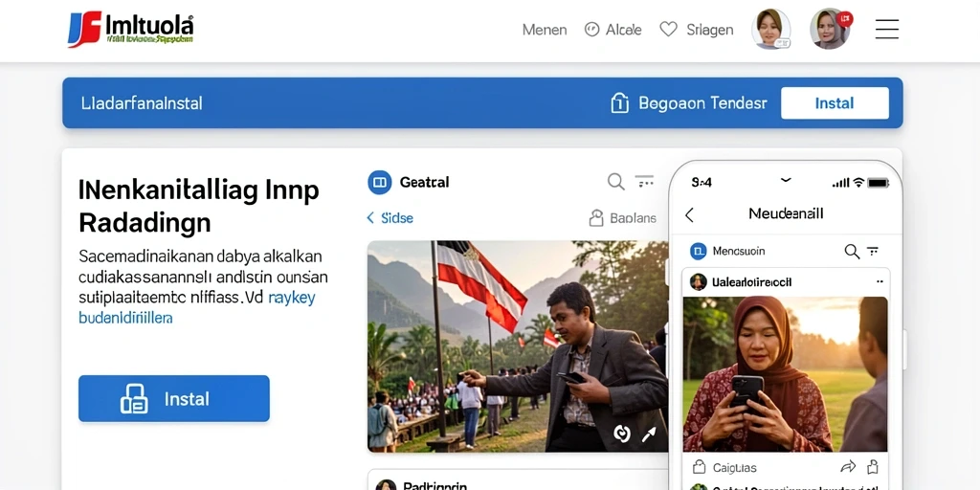
Task: Click the INenkanitalliag Innp Radadingn heading
Action: 199,207
